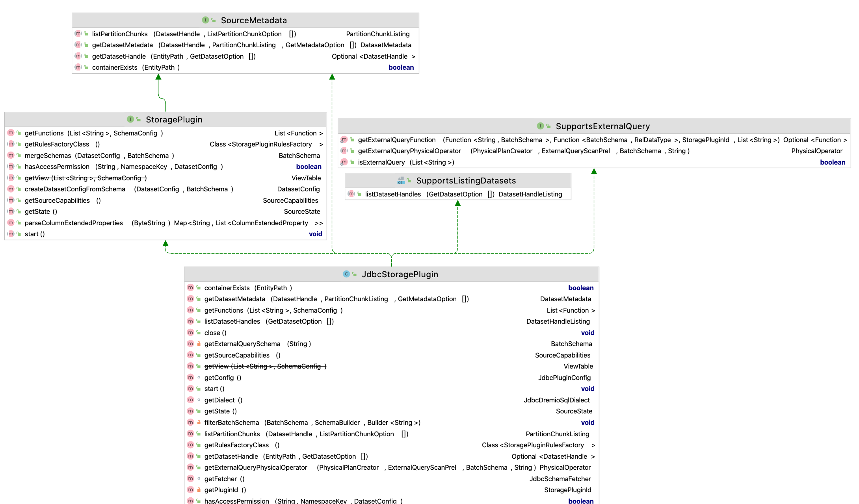Click the method icon for listPartitionChunks in SourceMetadata
This screenshot has height=504, width=859.
point(78,34)
